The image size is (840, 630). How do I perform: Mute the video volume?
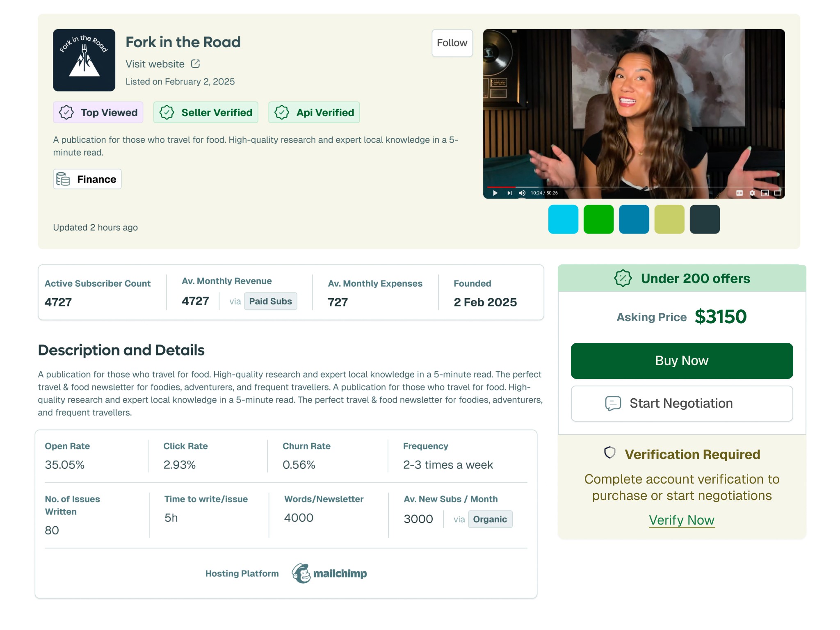(522, 193)
